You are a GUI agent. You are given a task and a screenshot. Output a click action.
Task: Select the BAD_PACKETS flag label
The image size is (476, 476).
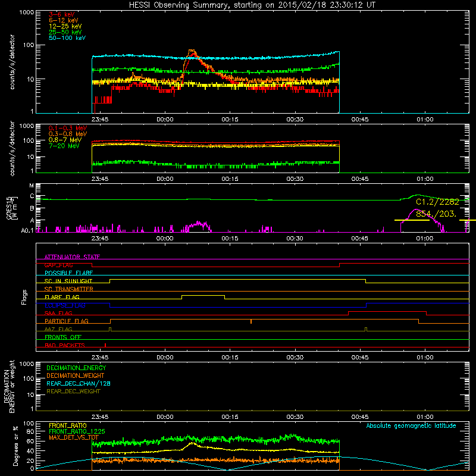pyautogui.click(x=65, y=345)
